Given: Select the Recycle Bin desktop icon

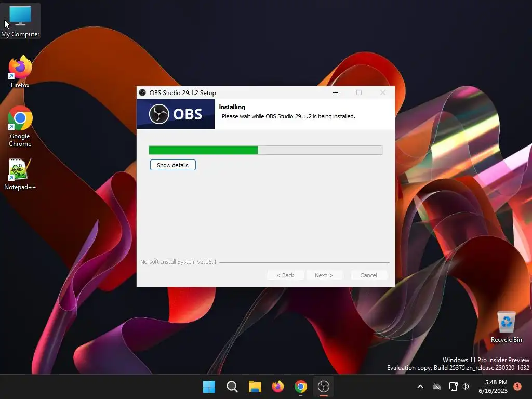Looking at the screenshot, I should point(506,327).
